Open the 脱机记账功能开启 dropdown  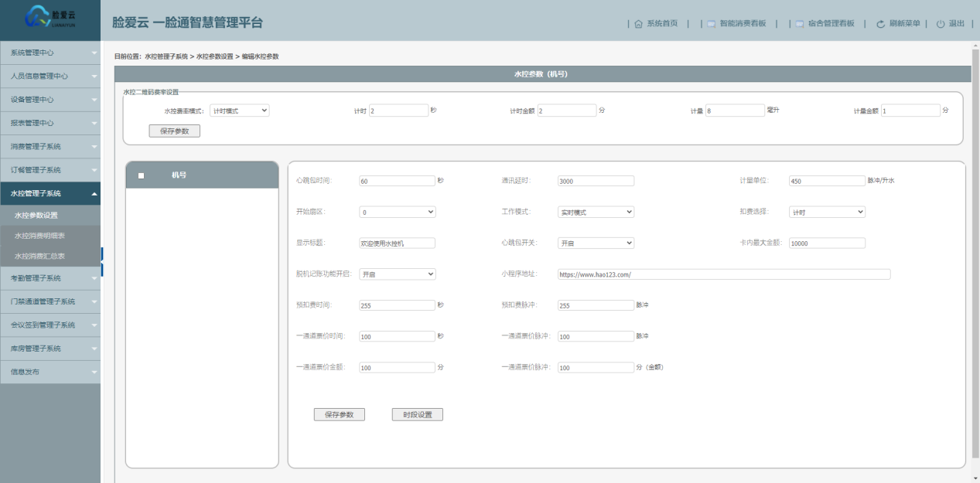pos(398,274)
